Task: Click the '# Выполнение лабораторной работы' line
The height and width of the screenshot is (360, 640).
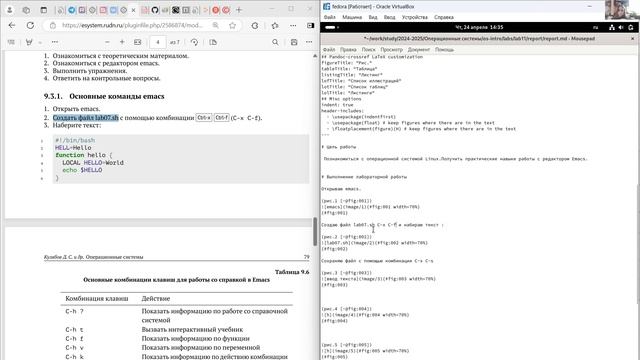Action: click(x=364, y=177)
